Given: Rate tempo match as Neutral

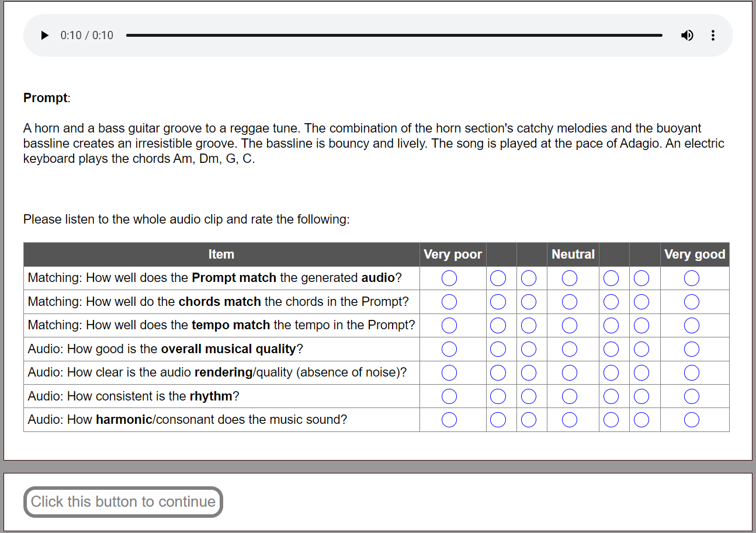Looking at the screenshot, I should point(570,325).
